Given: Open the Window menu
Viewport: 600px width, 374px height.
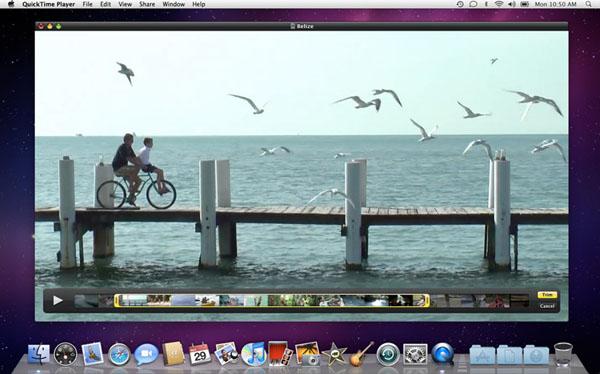Looking at the screenshot, I should point(174,4).
